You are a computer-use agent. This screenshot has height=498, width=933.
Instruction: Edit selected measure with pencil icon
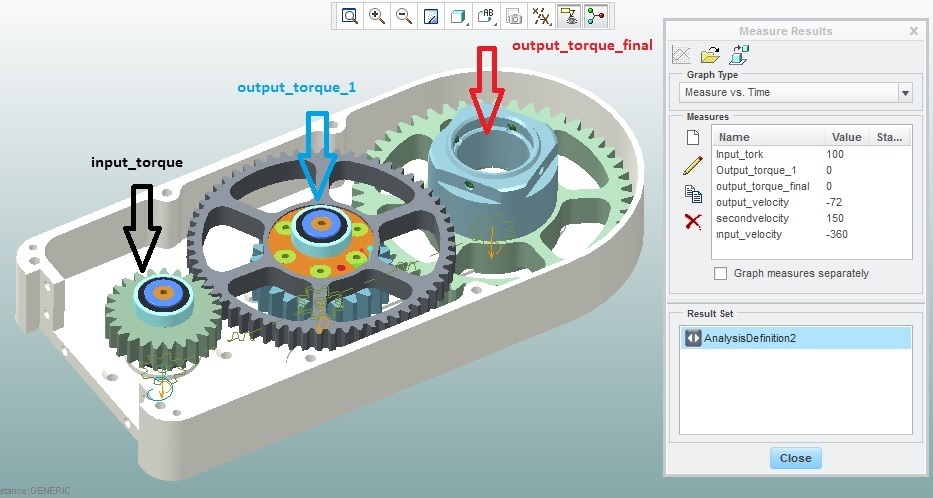coord(693,165)
